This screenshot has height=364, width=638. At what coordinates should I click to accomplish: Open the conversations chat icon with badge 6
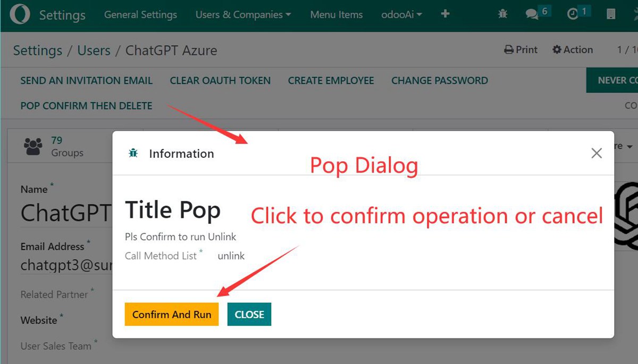[532, 14]
